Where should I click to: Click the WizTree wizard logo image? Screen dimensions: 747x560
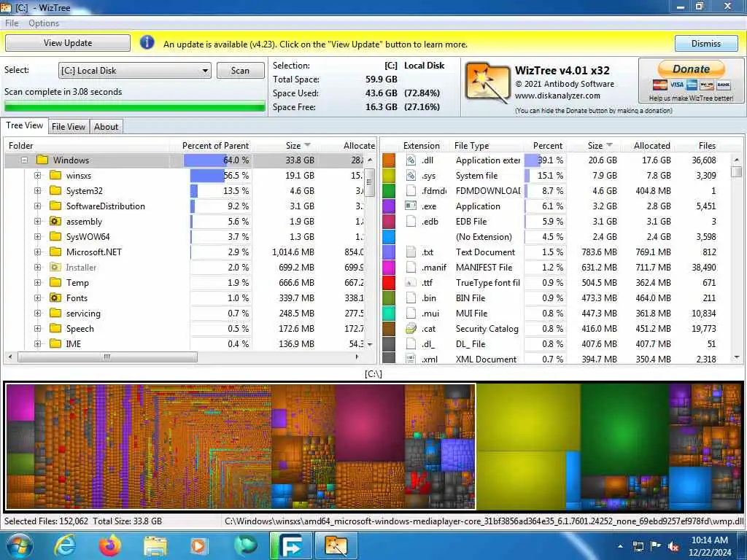[x=487, y=82]
